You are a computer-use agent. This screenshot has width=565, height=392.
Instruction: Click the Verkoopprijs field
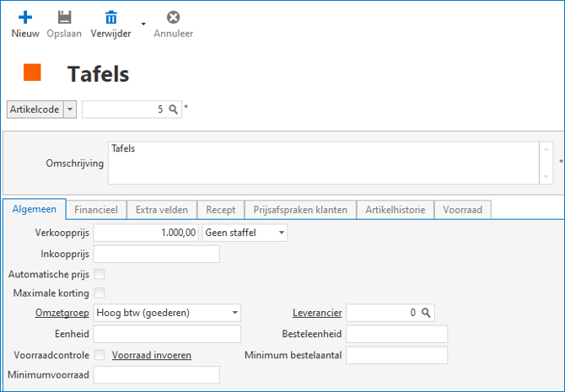146,233
